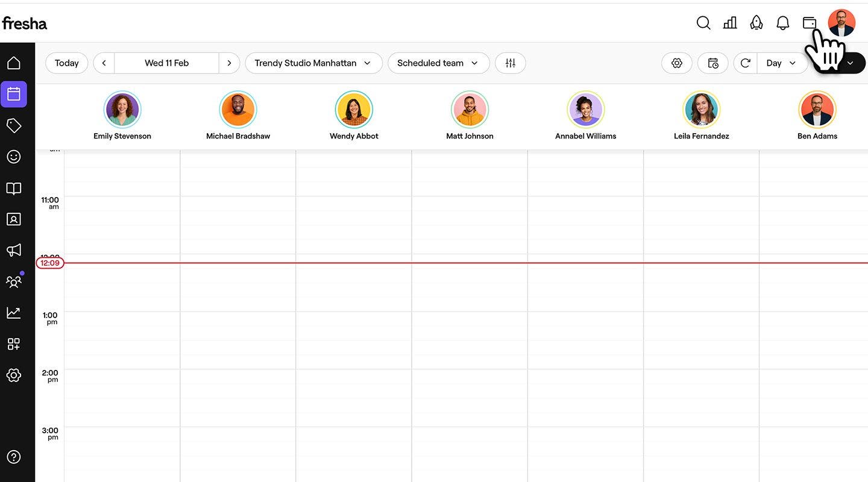This screenshot has height=482, width=868.
Task: Open the bar chart reports icon in header
Action: click(730, 23)
